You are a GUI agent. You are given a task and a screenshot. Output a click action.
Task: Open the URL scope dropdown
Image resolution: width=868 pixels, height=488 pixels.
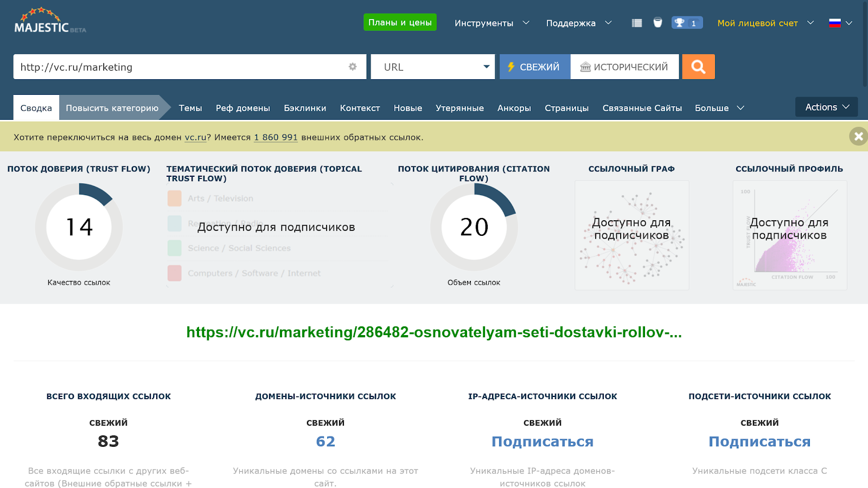433,67
